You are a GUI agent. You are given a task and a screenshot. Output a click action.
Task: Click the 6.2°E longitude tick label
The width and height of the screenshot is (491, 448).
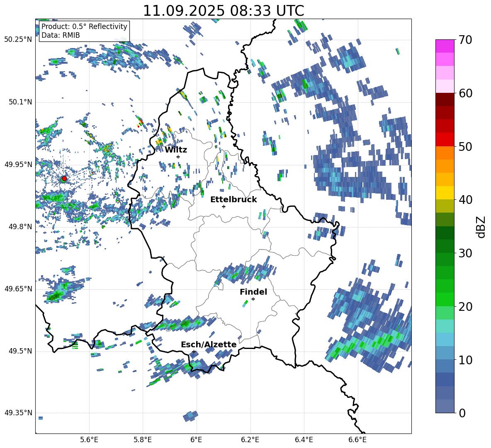coord(250,440)
